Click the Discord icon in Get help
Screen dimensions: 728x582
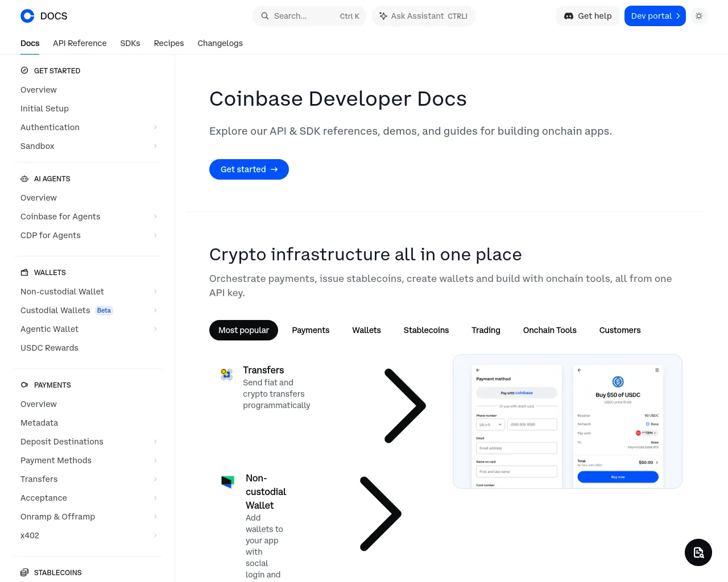pos(569,16)
